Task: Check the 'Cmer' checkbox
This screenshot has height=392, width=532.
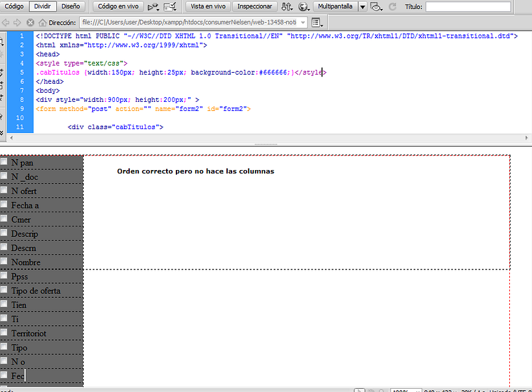Action: click(4, 218)
